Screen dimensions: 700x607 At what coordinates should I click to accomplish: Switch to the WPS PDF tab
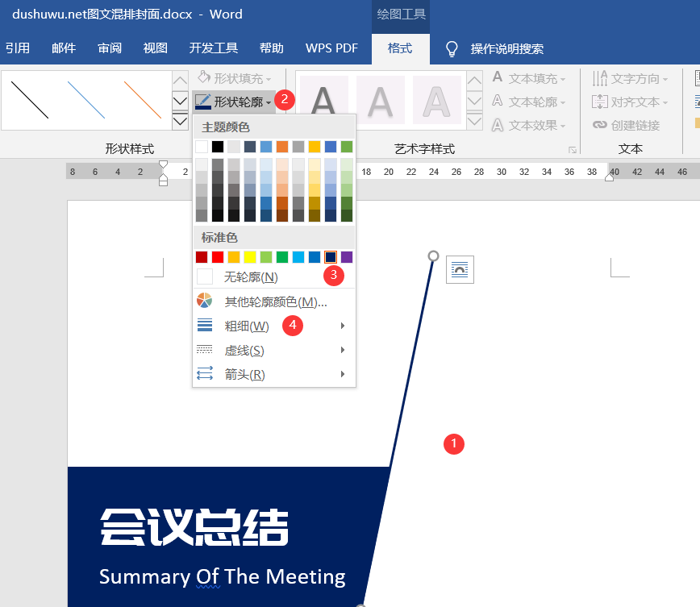click(331, 48)
